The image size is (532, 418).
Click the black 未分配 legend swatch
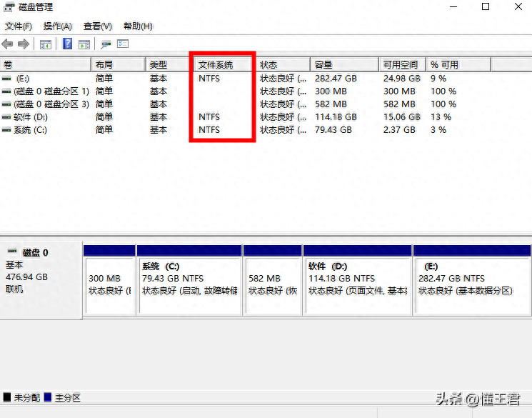[7, 397]
